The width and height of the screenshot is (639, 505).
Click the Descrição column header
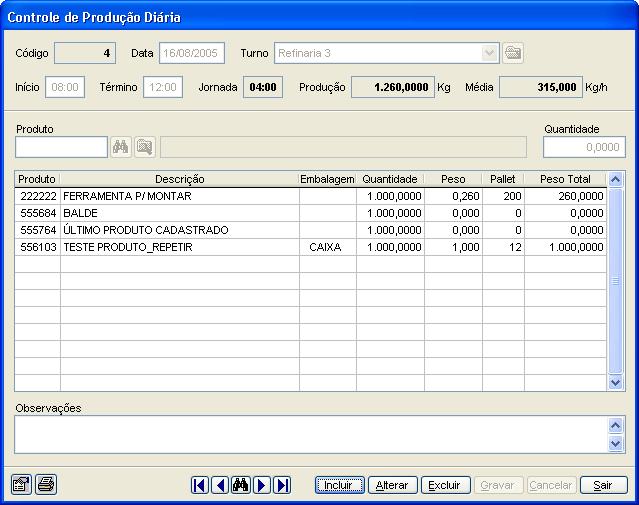pos(180,179)
